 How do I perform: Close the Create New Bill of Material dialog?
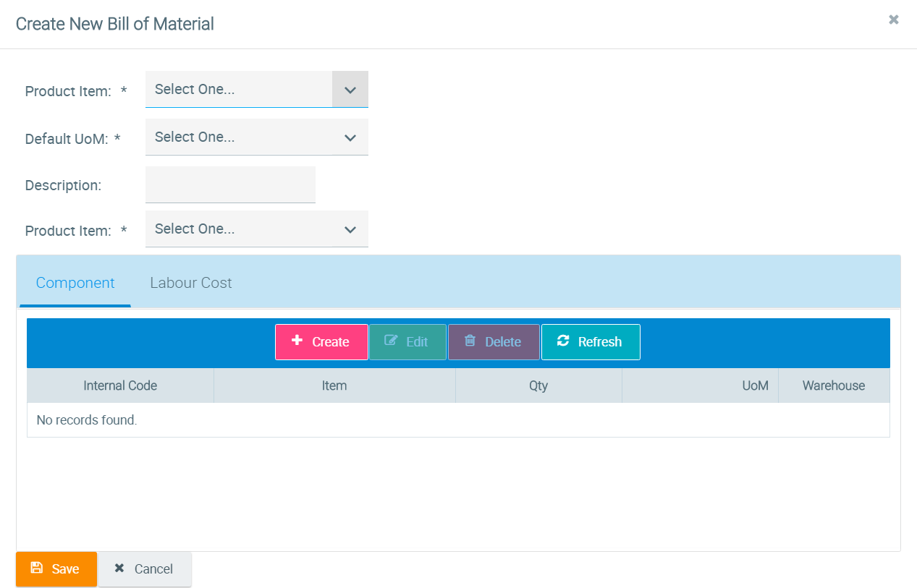click(894, 20)
